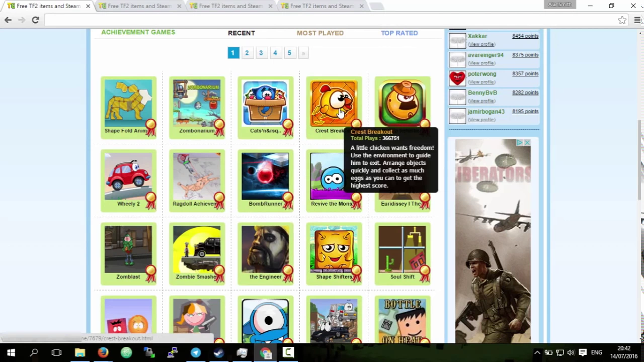Image resolution: width=644 pixels, height=362 pixels.
Task: Click the AlanSmith profile button
Action: pyautogui.click(x=560, y=5)
